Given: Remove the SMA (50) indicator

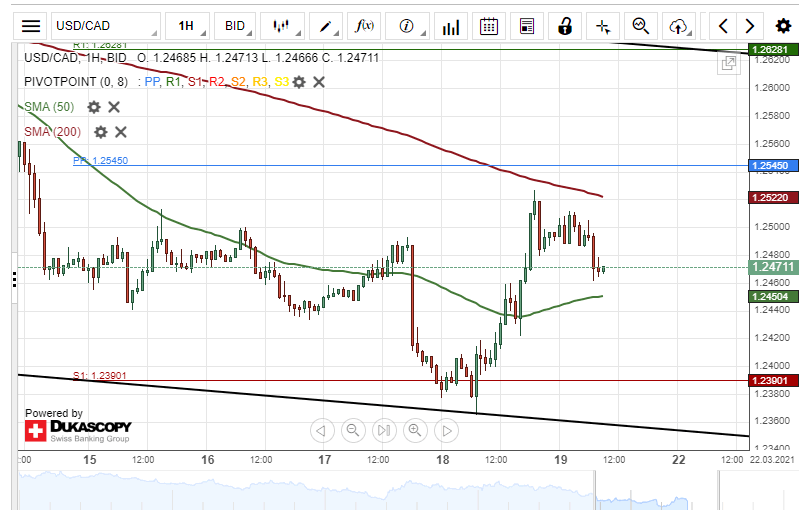Looking at the screenshot, I should click(x=114, y=107).
